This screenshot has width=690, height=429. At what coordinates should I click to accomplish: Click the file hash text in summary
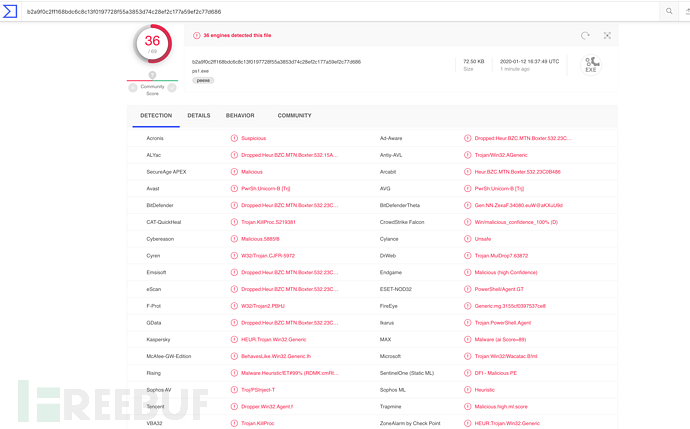pos(276,62)
